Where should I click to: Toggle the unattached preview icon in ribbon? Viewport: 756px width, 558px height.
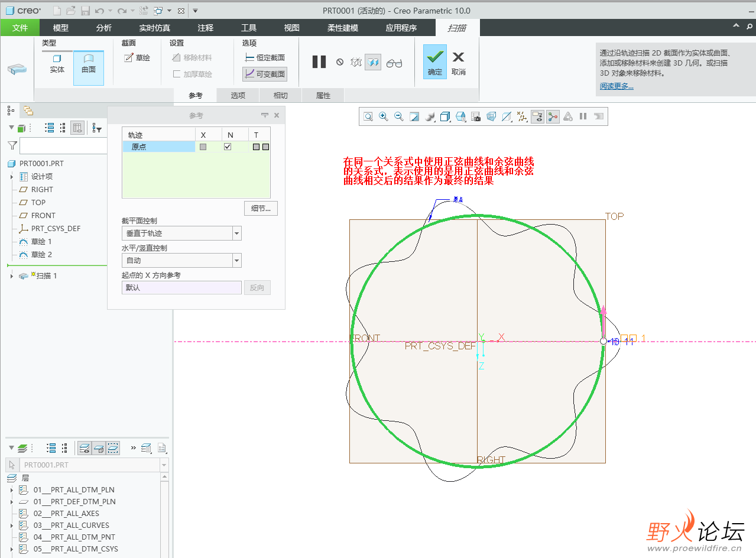[356, 62]
